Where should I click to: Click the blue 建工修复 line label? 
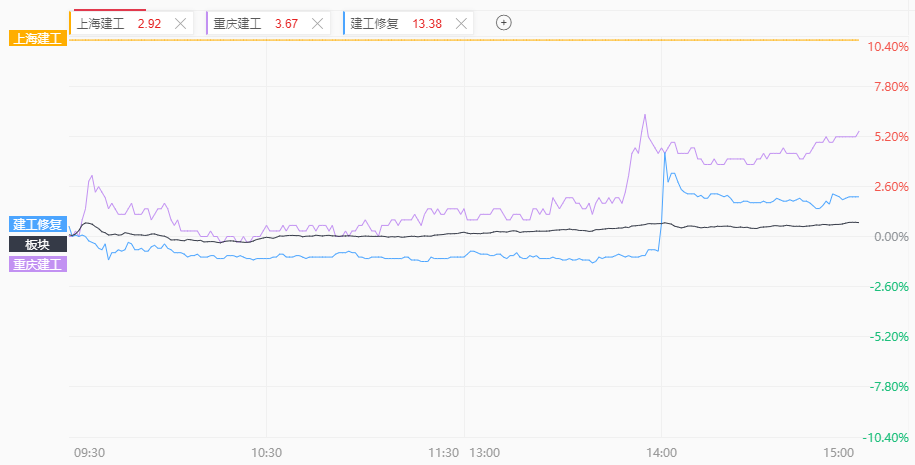(38, 224)
